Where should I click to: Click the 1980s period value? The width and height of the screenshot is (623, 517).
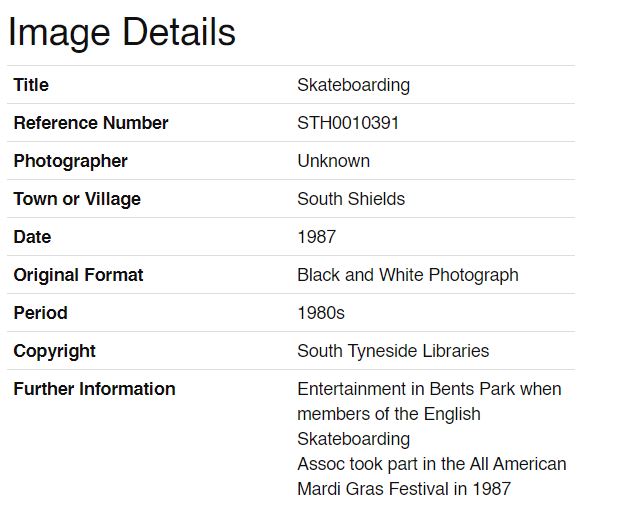321,313
